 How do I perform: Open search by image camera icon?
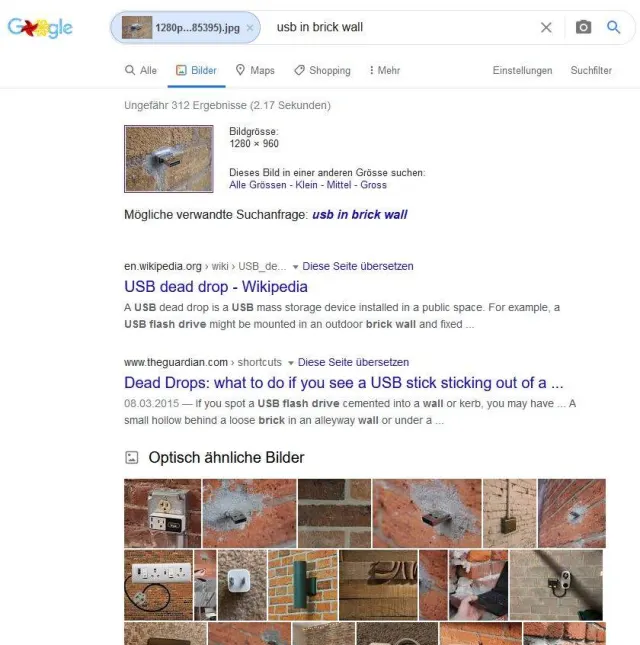pyautogui.click(x=583, y=27)
